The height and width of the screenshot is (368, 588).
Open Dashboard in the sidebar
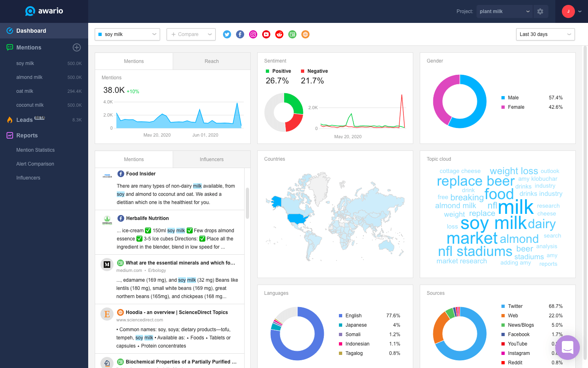pos(44,31)
